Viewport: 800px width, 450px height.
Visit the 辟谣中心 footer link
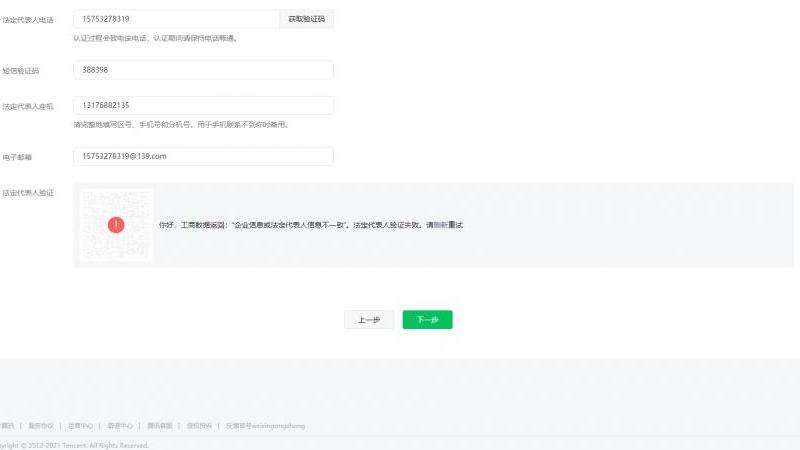pos(119,425)
